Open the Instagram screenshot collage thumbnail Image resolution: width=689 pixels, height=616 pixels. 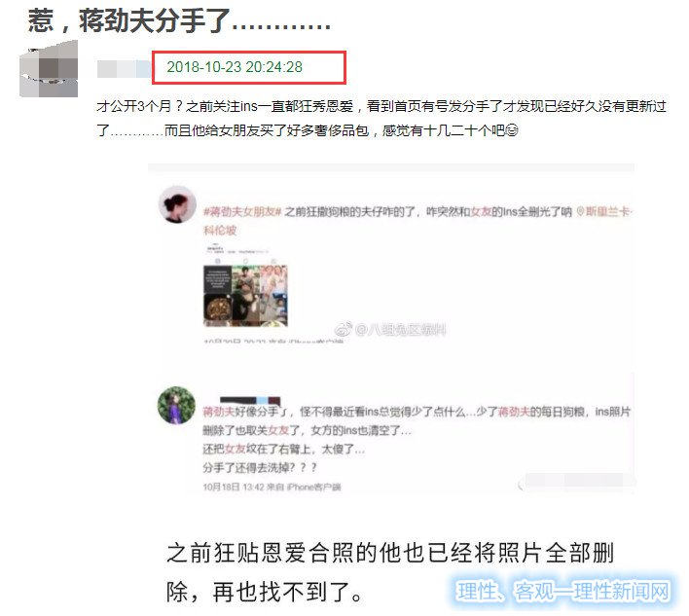pyautogui.click(x=245, y=296)
